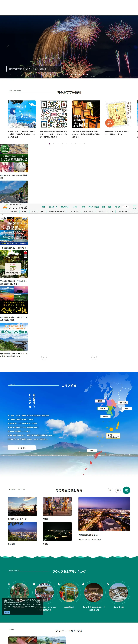Open the 鹿児島の夏祭り＆花火大会ガイド banner link
138x644 pixels.
pyautogui.click(x=34, y=69)
